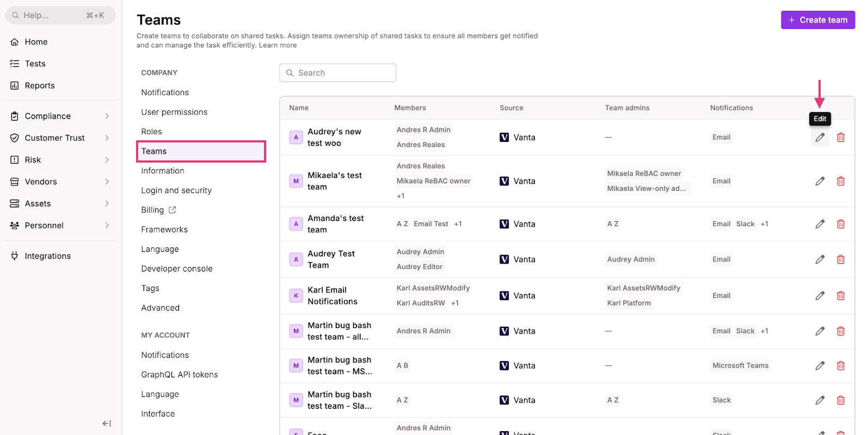Expand the Customer Trust chevron
Viewport: 868px width, 435px height.
click(107, 138)
